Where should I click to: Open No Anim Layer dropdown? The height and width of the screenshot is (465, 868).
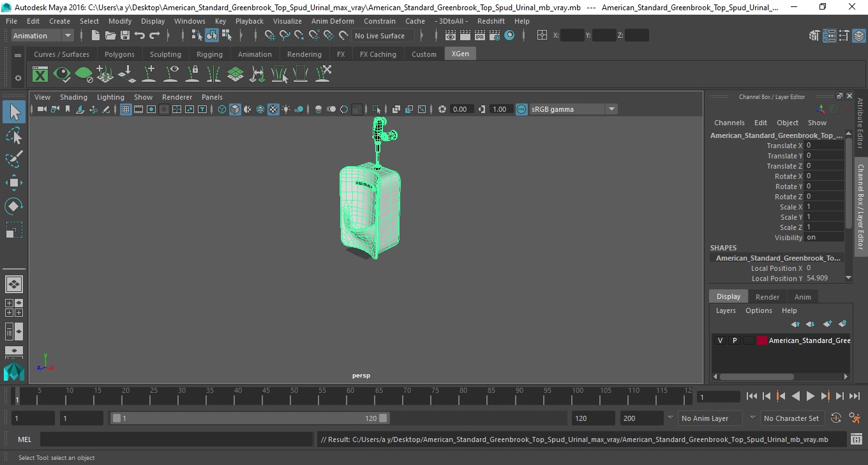710,418
